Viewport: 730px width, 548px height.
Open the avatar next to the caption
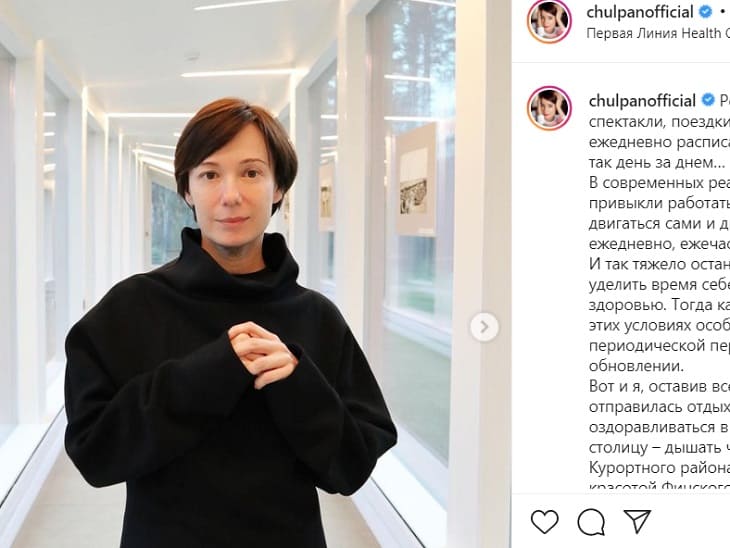(549, 108)
